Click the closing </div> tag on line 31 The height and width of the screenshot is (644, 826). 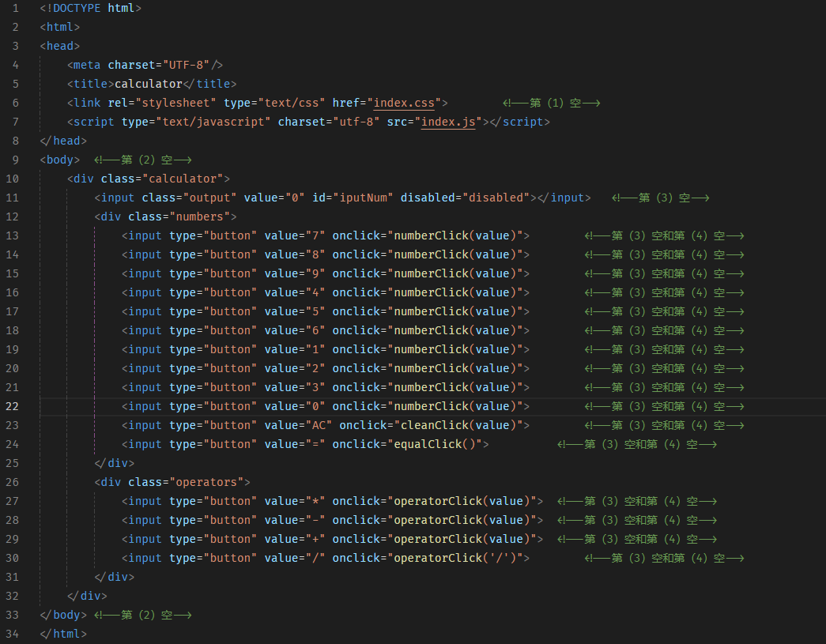point(115,577)
